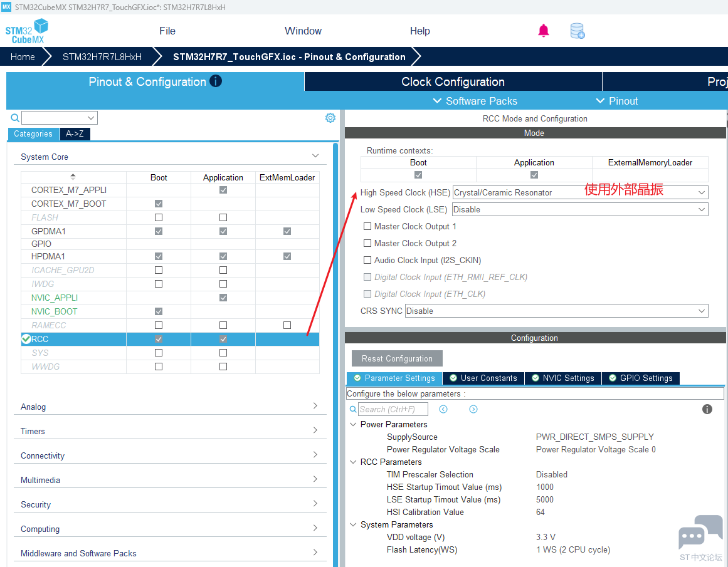The height and width of the screenshot is (567, 728).
Task: Open the notification bell
Action: tap(543, 31)
